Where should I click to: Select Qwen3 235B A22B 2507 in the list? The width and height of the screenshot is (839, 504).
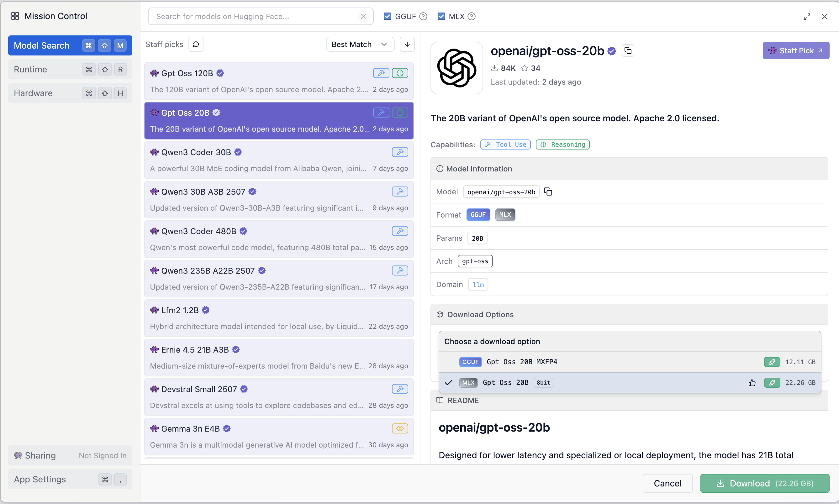click(x=278, y=279)
